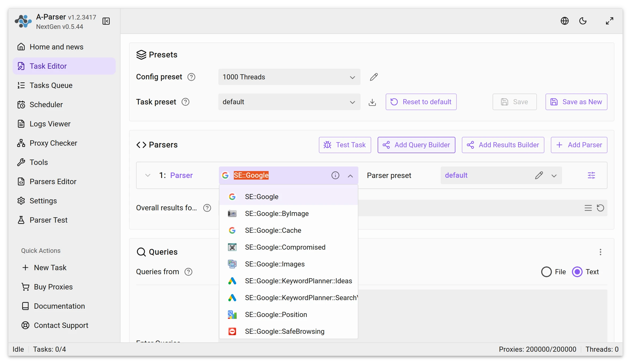Open parser options sliders icon
The height and width of the screenshot is (364, 631).
[x=591, y=175]
